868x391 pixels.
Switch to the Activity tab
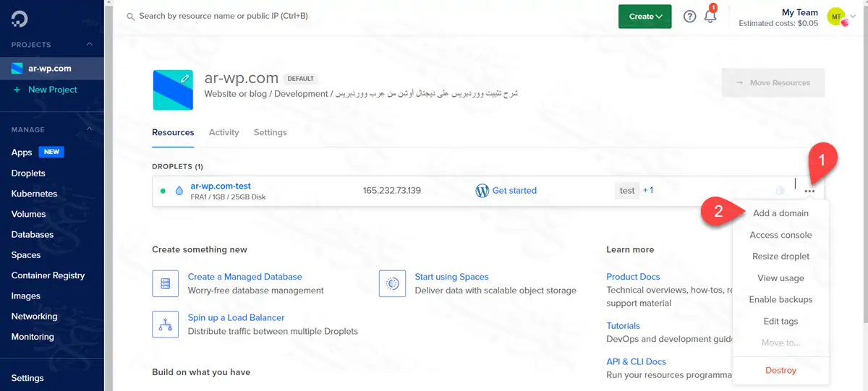[224, 132]
